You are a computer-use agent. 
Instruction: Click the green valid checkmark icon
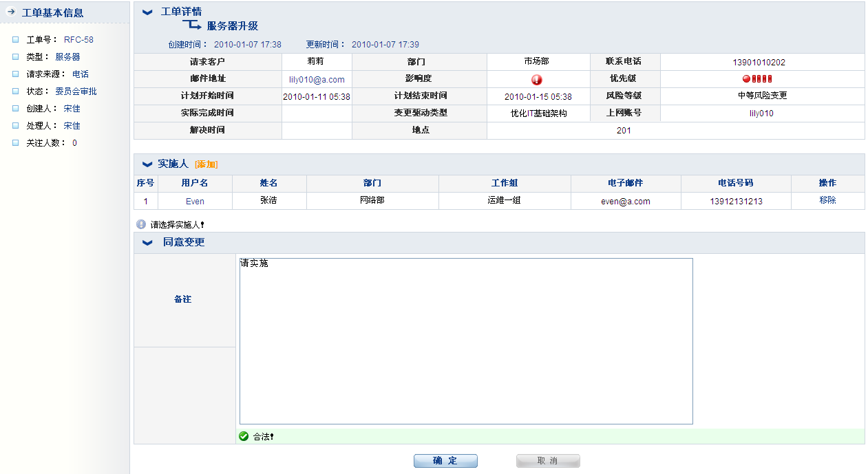[x=244, y=436]
